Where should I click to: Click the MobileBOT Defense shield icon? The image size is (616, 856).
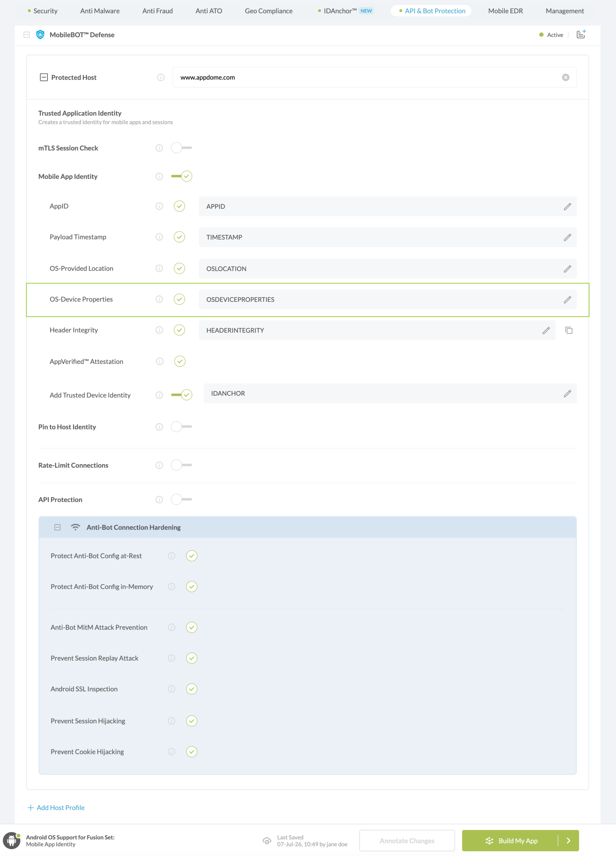click(40, 35)
